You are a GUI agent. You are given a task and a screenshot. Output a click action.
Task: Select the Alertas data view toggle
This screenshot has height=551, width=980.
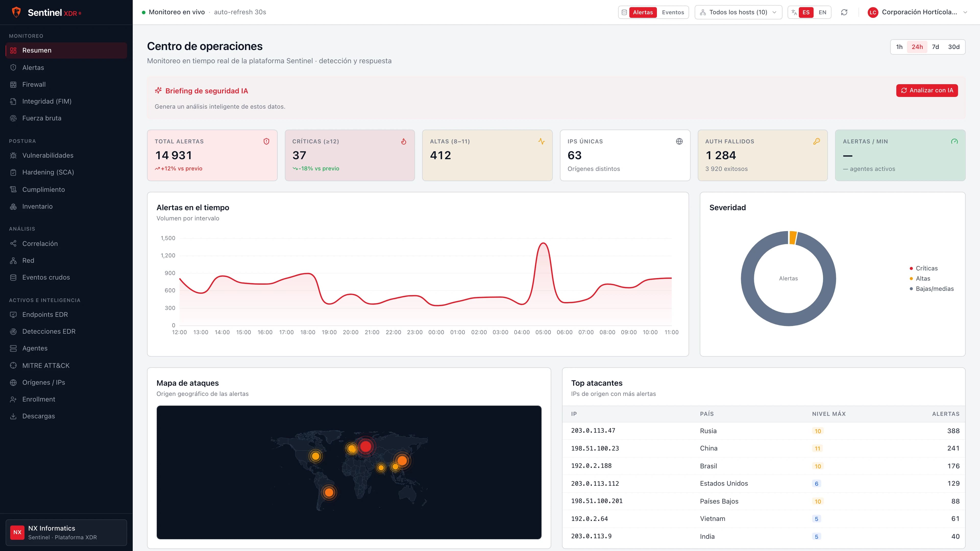coord(643,12)
